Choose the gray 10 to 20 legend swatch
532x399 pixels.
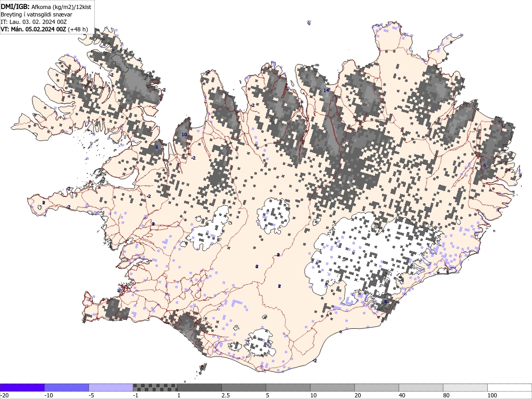pos(332,387)
